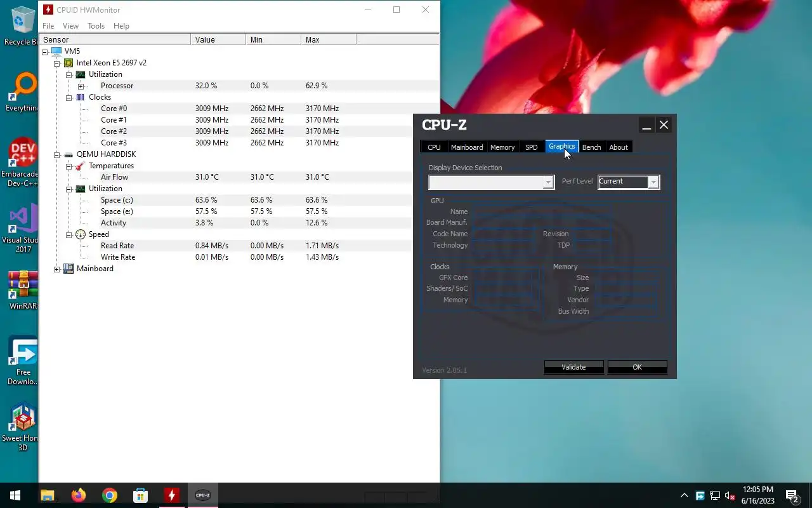Click the Mainboard node icon
This screenshot has width=812, height=508.
pyautogui.click(x=69, y=269)
